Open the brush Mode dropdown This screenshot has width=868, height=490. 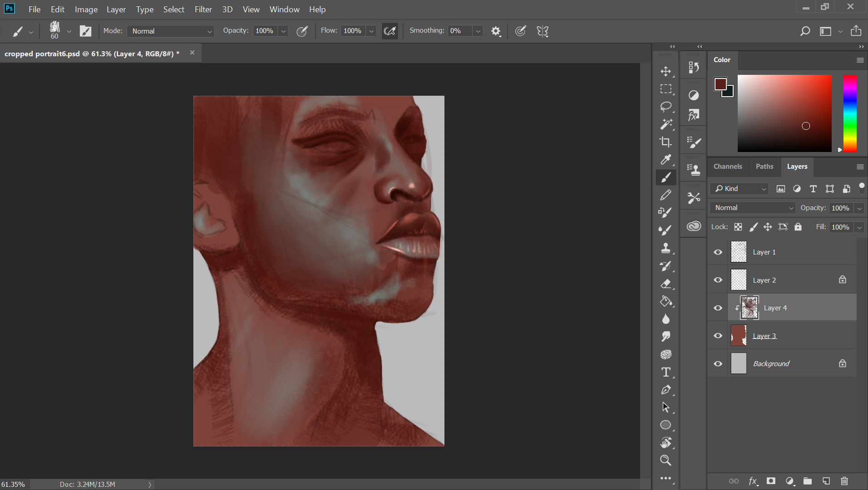coord(171,31)
